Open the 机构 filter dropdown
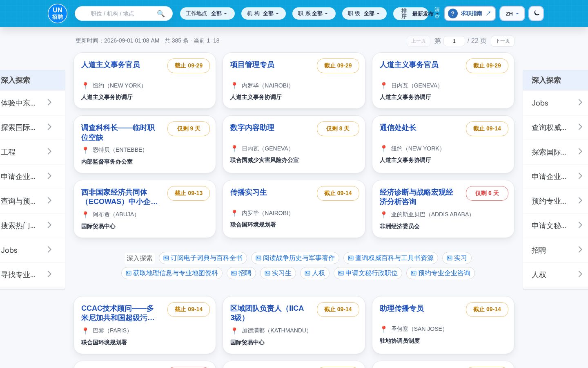 (x=263, y=13)
